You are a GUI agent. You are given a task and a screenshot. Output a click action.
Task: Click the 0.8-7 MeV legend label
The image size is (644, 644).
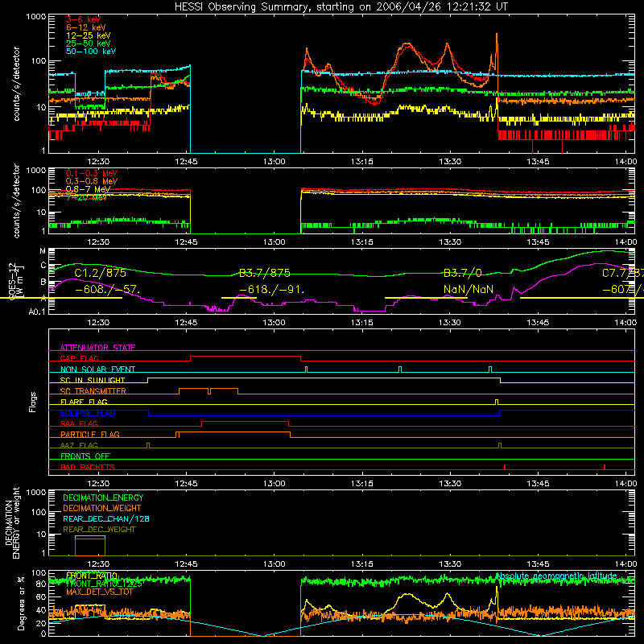tap(88, 189)
